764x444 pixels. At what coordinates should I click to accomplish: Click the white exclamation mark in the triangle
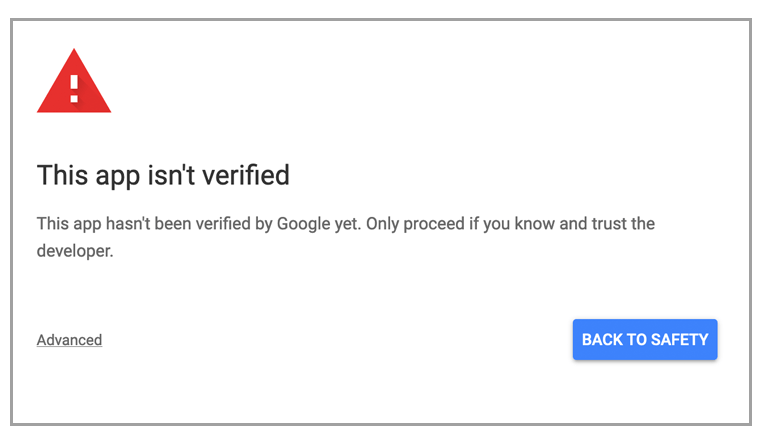tap(74, 86)
